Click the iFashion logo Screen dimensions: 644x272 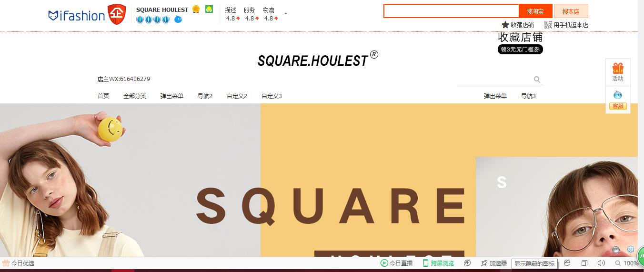pyautogui.click(x=76, y=16)
